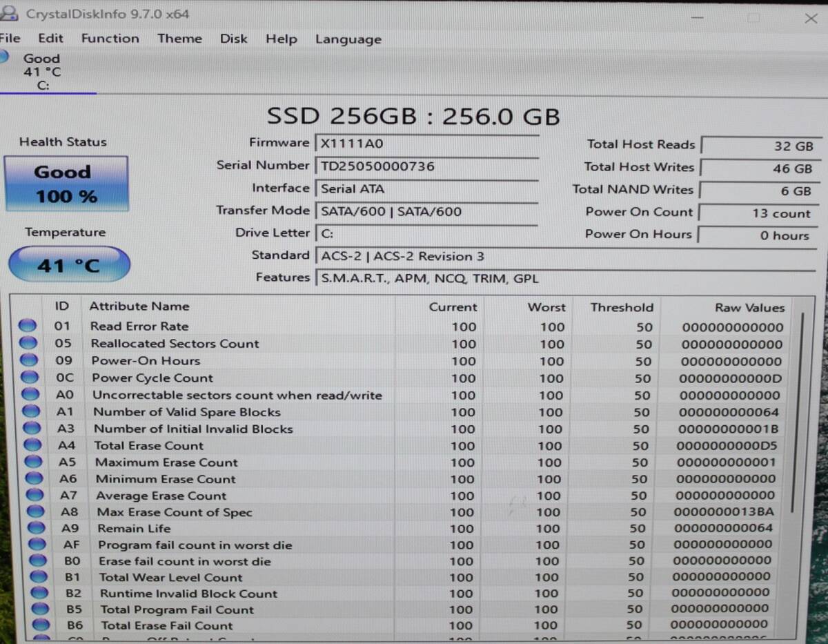Click the CrystalDiskInfo title bar icon
The height and width of the screenshot is (644, 828).
[9, 12]
